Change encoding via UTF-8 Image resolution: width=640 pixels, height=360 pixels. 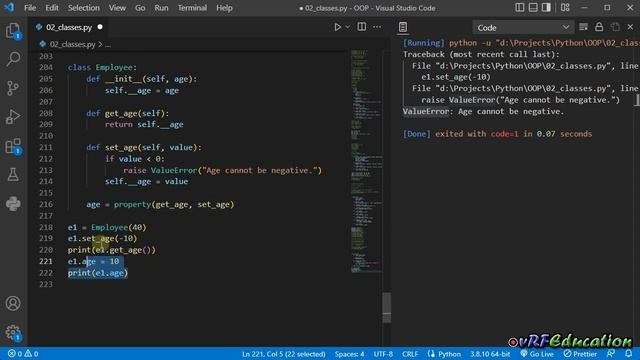[383, 354]
